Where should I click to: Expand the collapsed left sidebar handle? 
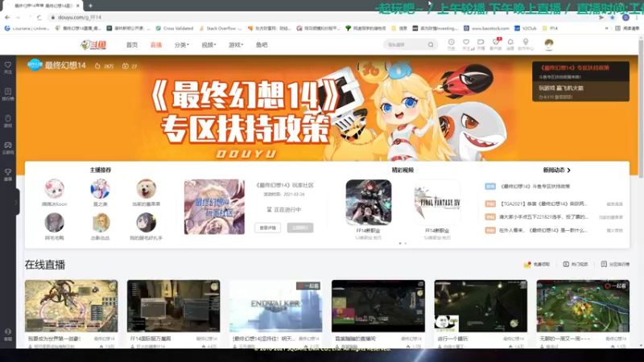[17, 202]
